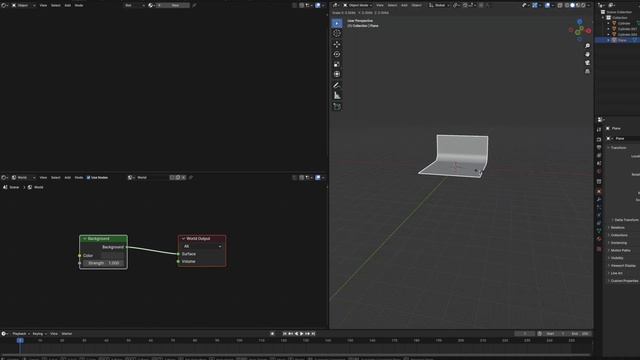Image resolution: width=640 pixels, height=360 pixels.
Task: Select Plane object in the outliner
Action: [x=622, y=40]
